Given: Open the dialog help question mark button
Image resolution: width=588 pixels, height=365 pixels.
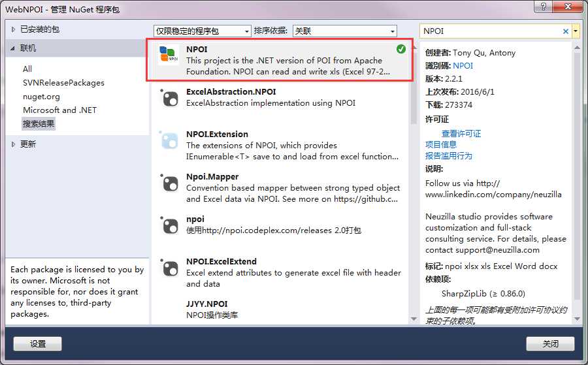Looking at the screenshot, I should click(x=544, y=7).
